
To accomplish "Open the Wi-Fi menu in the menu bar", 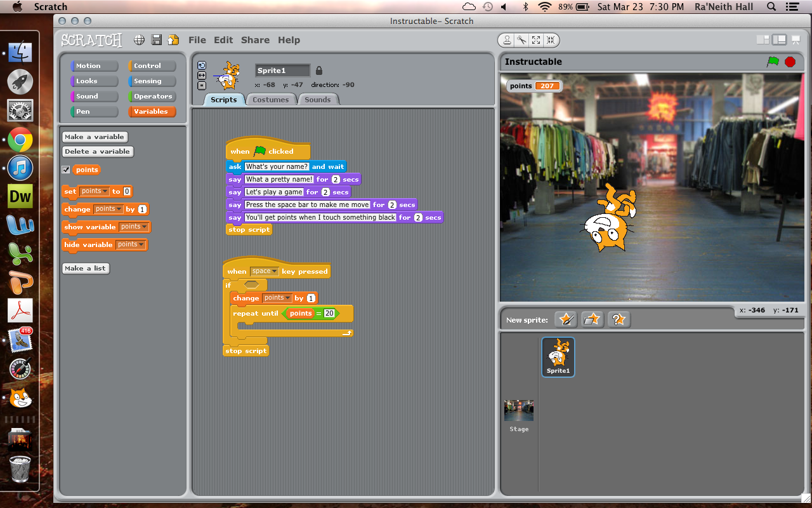I will pos(544,7).
